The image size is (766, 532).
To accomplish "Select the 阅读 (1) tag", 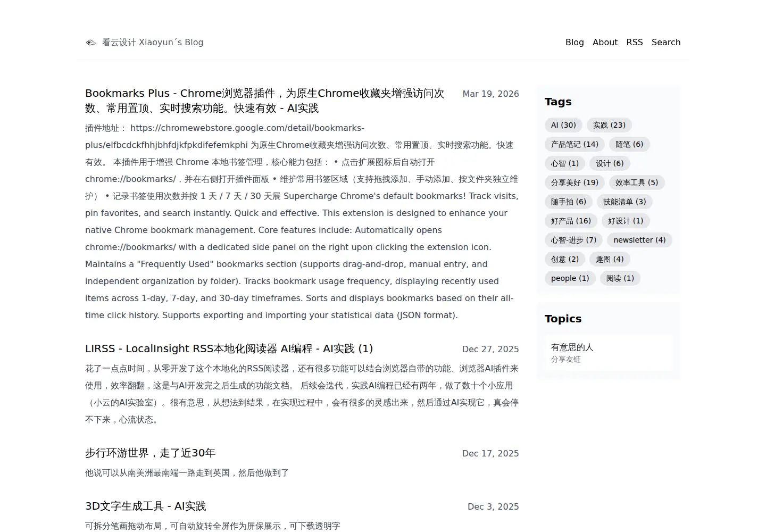I will click(x=620, y=278).
